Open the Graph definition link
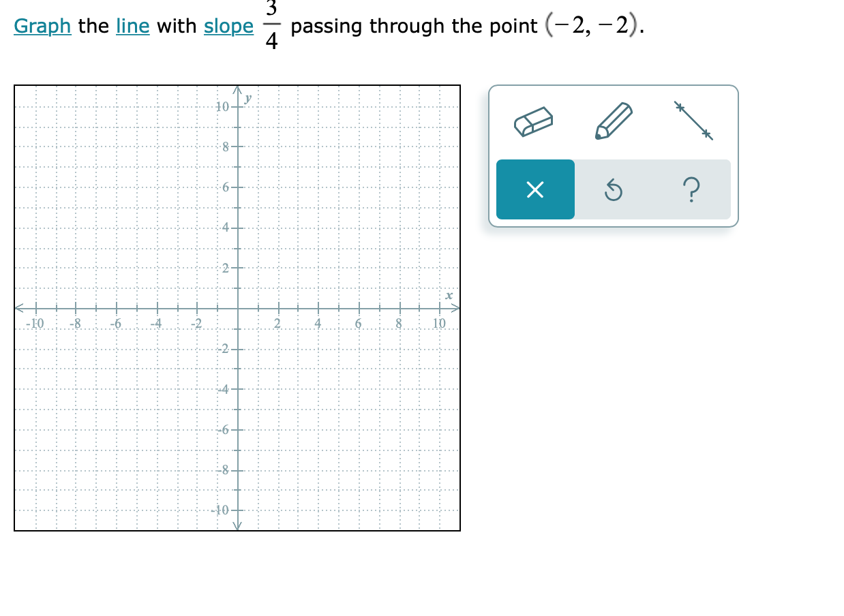Image resolution: width=844 pixels, height=616 pixels. pyautogui.click(x=42, y=27)
